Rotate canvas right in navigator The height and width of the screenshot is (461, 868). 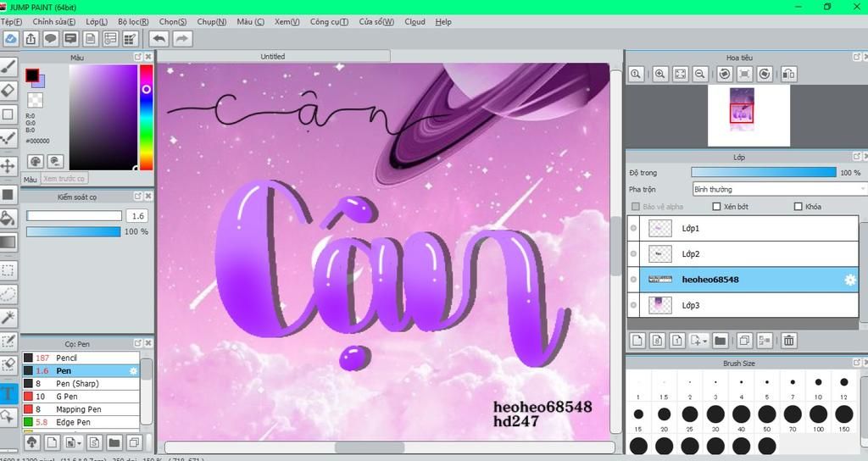[765, 74]
